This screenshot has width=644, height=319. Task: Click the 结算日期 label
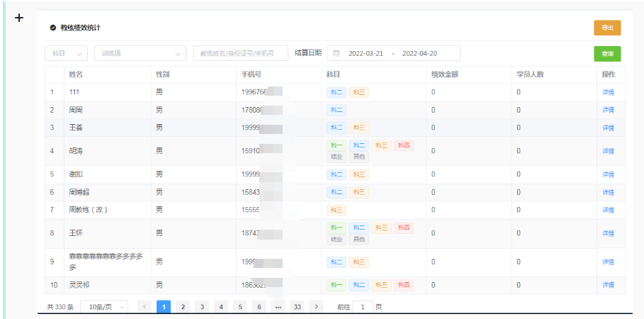308,52
